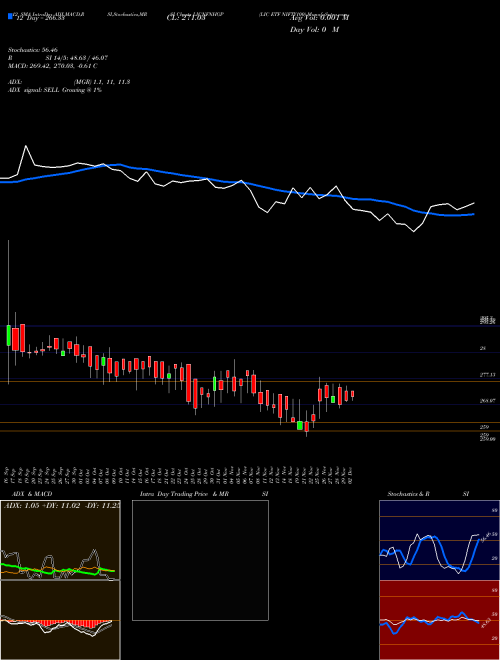Screen dimensions: 500x660
Task: Select the '12 Day = 266.33' SMA value
Action: (x=40, y=18)
